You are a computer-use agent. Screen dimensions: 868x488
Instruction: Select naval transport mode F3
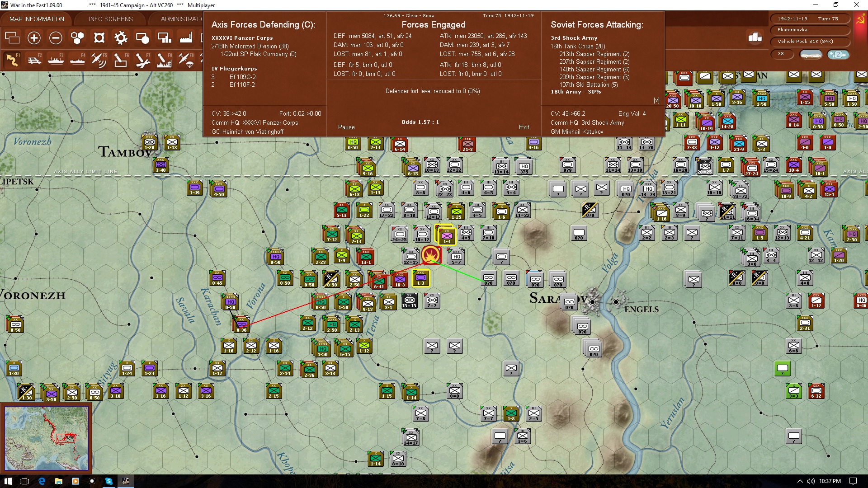coord(56,60)
